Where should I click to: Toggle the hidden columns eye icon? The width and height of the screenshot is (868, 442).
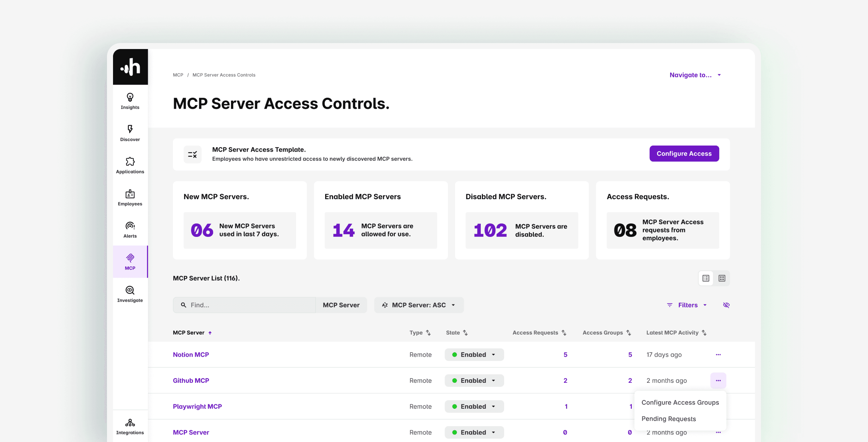point(726,305)
